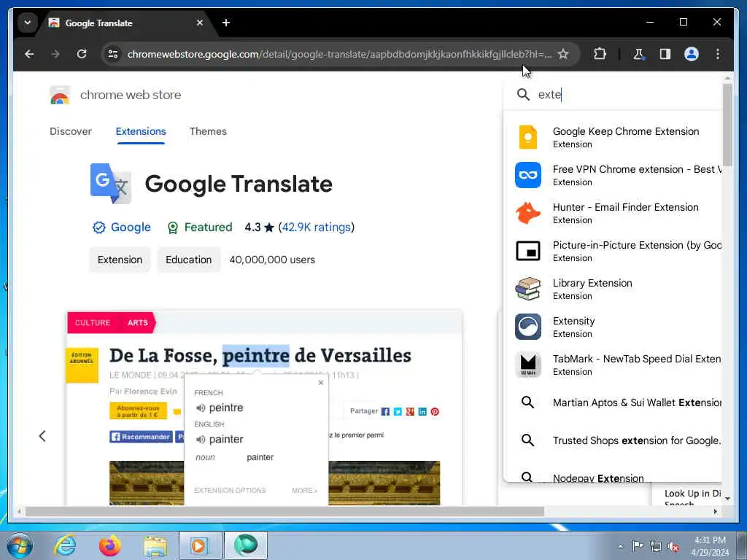Viewport: 747px width, 560px height.
Task: Open Action Center flag icon in tray
Action: coord(638,546)
